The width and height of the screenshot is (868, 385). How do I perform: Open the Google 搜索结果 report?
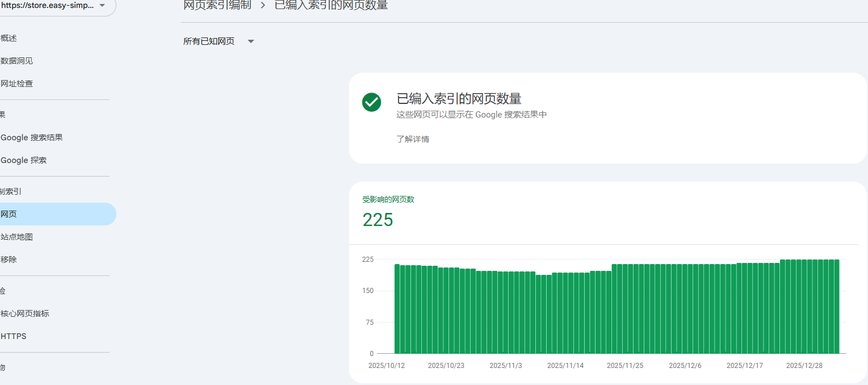coord(32,137)
